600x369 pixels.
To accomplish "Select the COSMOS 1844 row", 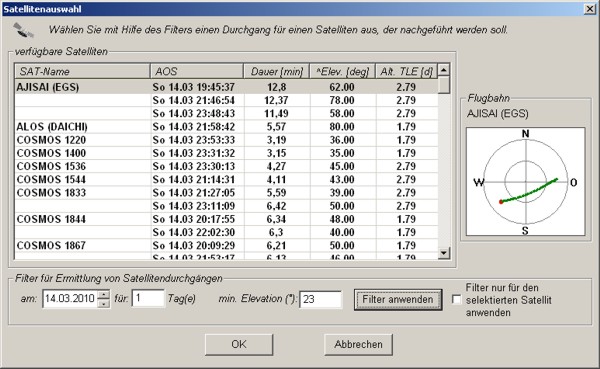I will (227, 219).
